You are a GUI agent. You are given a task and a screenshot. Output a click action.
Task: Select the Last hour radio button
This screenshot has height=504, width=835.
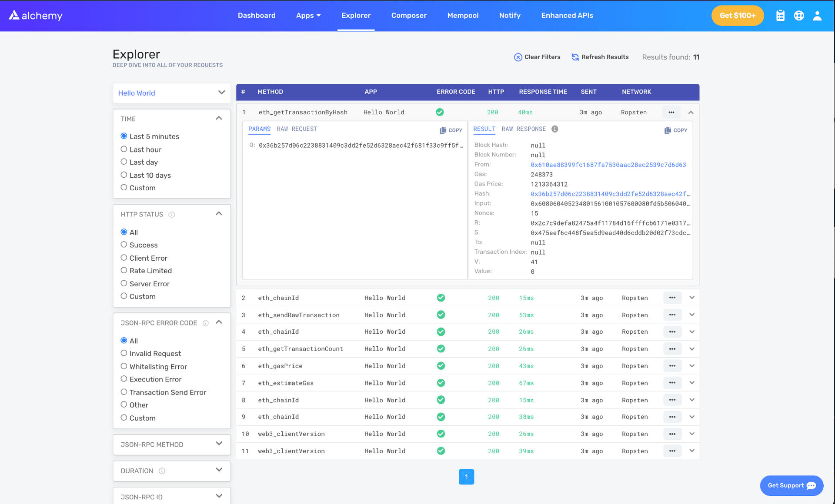[x=124, y=149]
